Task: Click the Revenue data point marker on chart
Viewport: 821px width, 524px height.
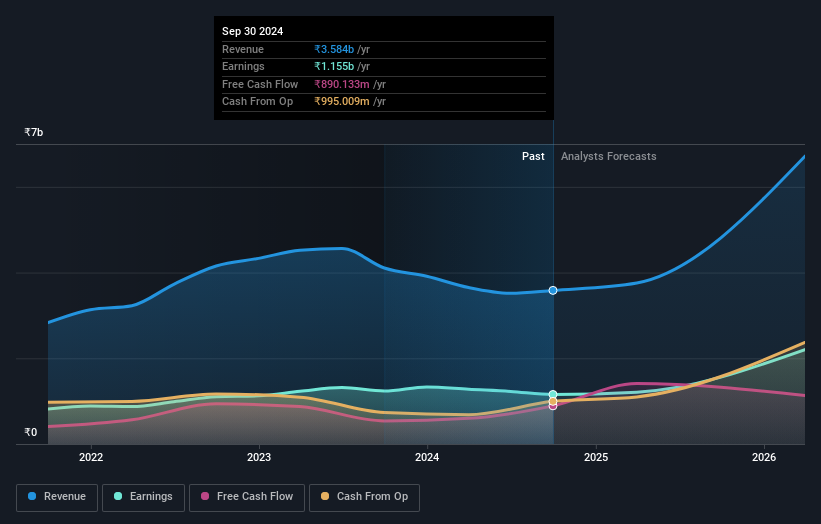Action: (553, 291)
